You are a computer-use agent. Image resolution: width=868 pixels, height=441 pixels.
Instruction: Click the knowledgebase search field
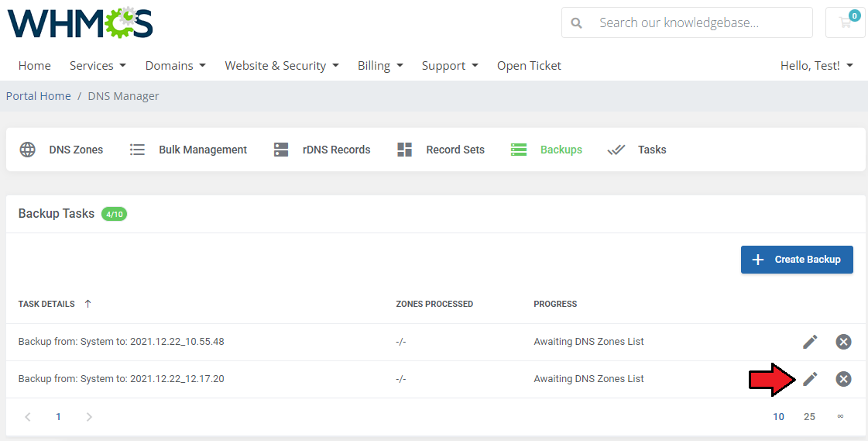[687, 22]
